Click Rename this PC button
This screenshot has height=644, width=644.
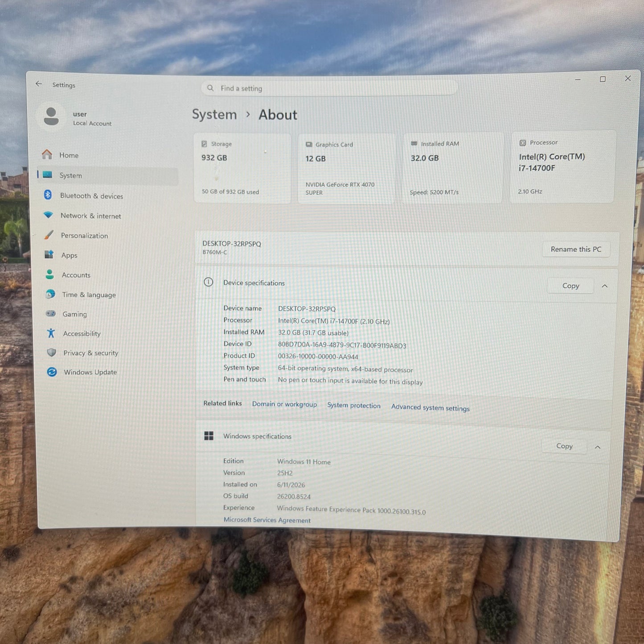point(576,249)
